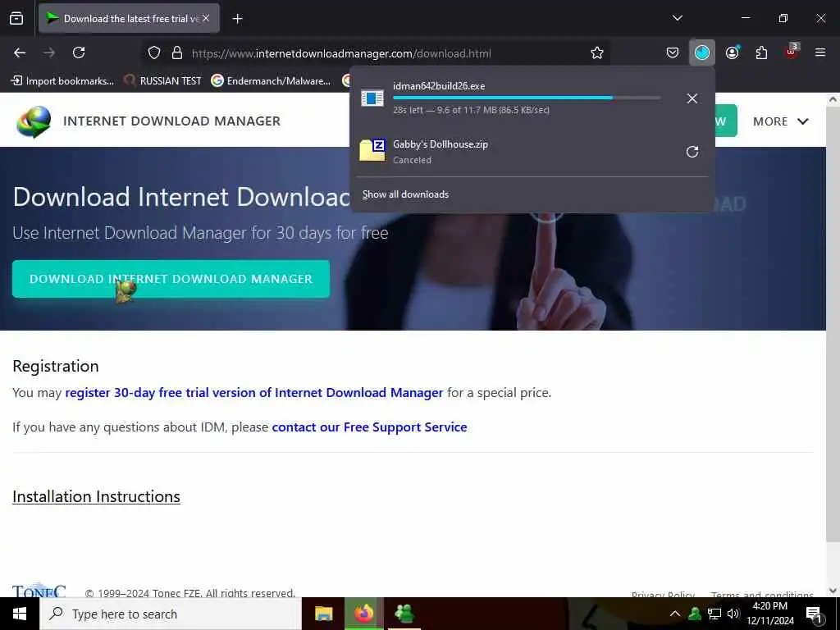Expand the MORE navigation dropdown
The width and height of the screenshot is (840, 630).
(781, 121)
